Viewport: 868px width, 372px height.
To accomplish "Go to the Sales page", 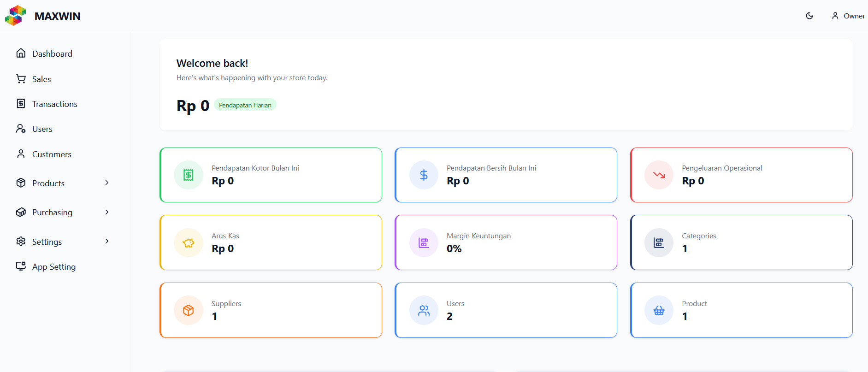I will point(41,79).
